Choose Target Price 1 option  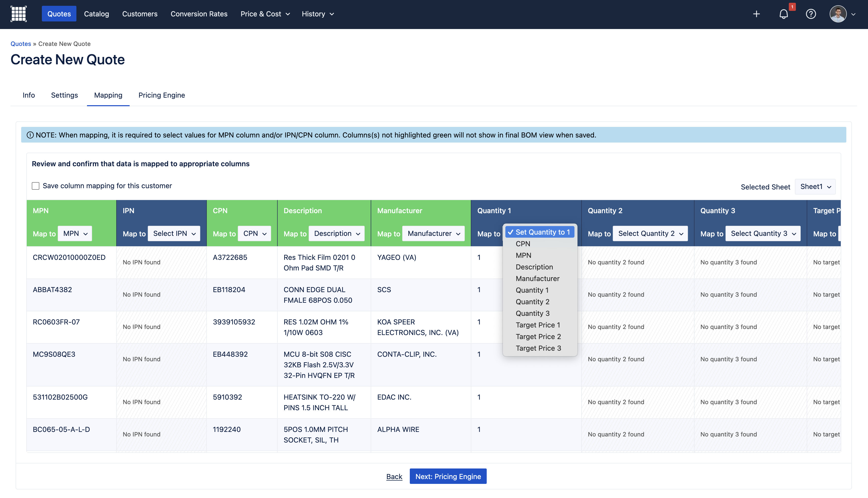pyautogui.click(x=540, y=325)
